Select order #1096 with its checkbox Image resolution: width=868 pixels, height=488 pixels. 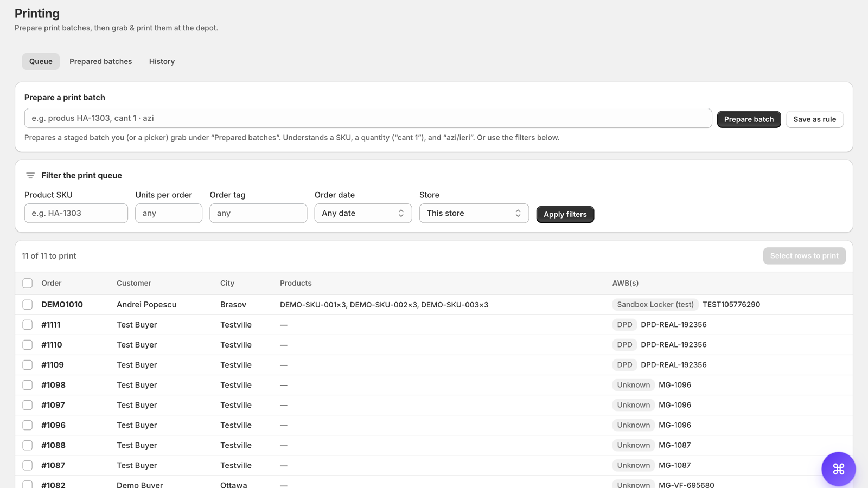28,425
